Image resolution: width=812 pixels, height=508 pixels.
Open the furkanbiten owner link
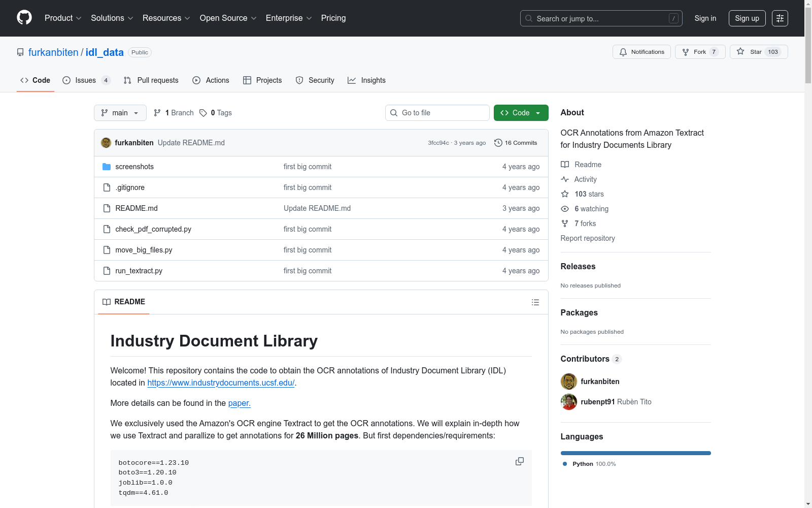[53, 52]
